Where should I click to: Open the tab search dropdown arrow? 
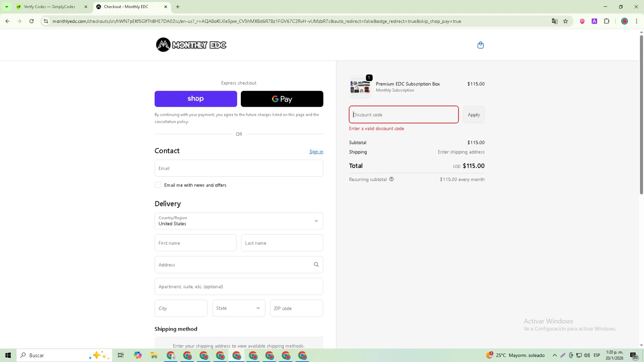pyautogui.click(x=6, y=7)
